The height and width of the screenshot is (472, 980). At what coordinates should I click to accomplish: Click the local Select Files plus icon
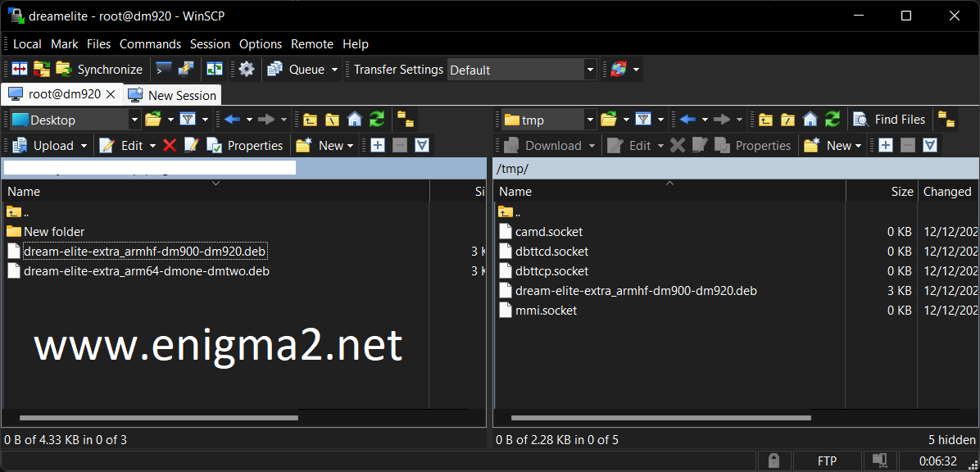coord(378,146)
